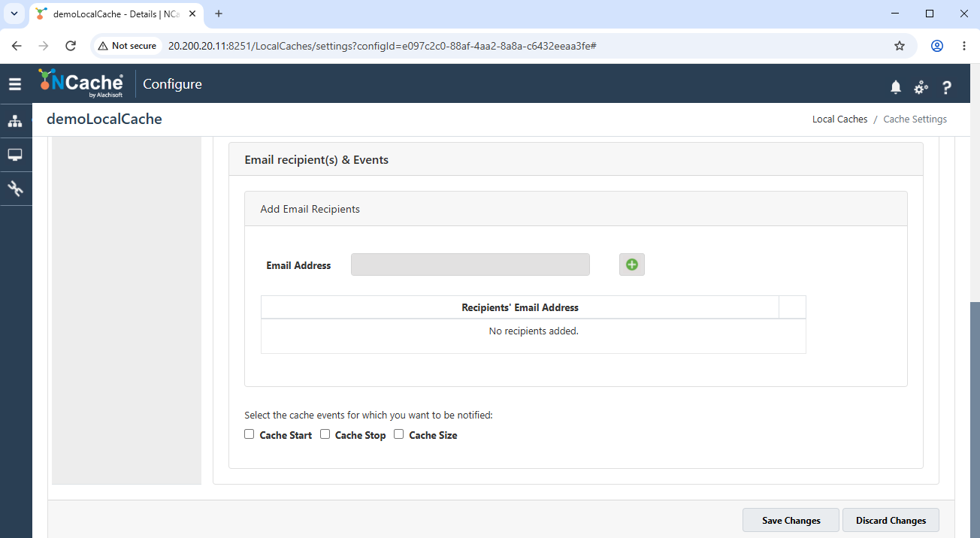Screen dimensions: 980x538
Task: Open the settings gears icon
Action: click(921, 87)
